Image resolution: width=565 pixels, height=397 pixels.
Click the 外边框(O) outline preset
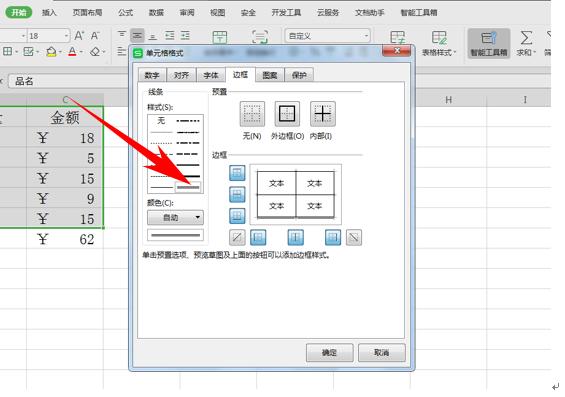(x=287, y=114)
